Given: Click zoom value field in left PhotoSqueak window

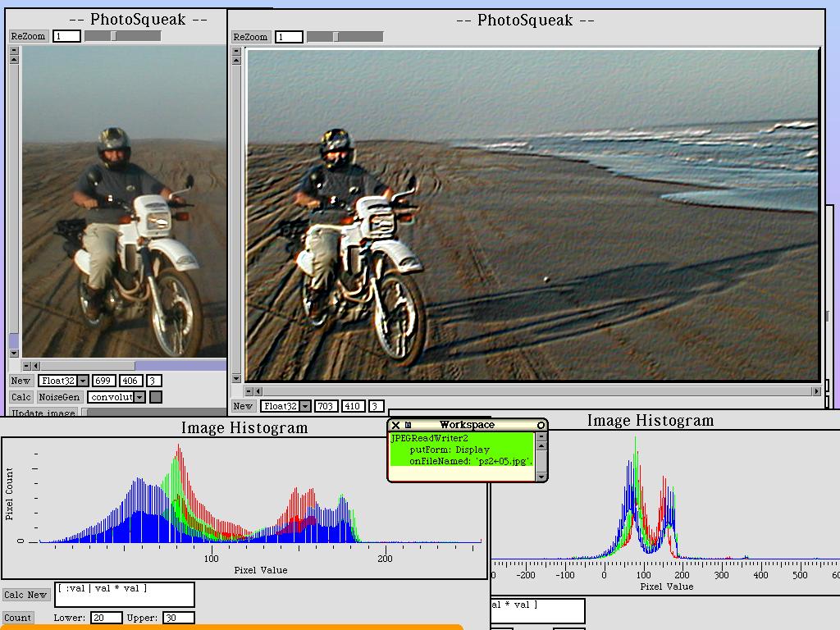Looking at the screenshot, I should [x=66, y=36].
